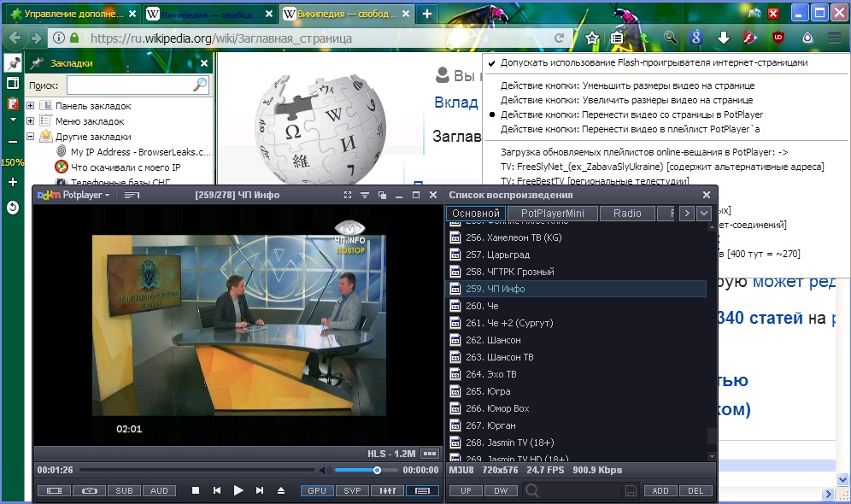Screen dimensions: 851x504
Task: Close the Закладки bookmarks sidebar
Action: click(x=204, y=63)
